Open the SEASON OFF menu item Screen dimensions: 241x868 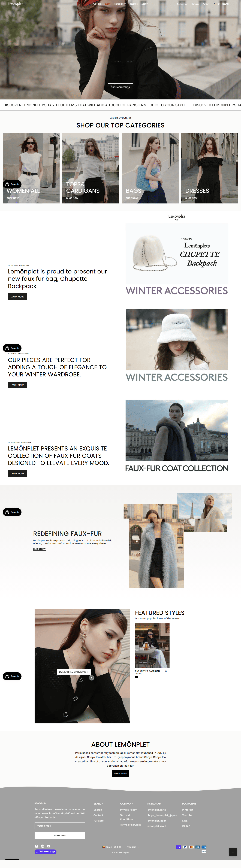(x=120, y=4)
